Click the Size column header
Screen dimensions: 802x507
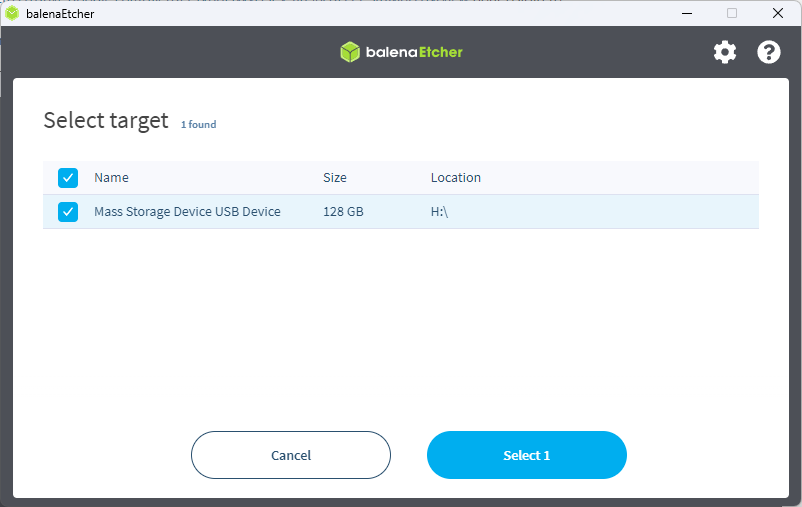(335, 178)
